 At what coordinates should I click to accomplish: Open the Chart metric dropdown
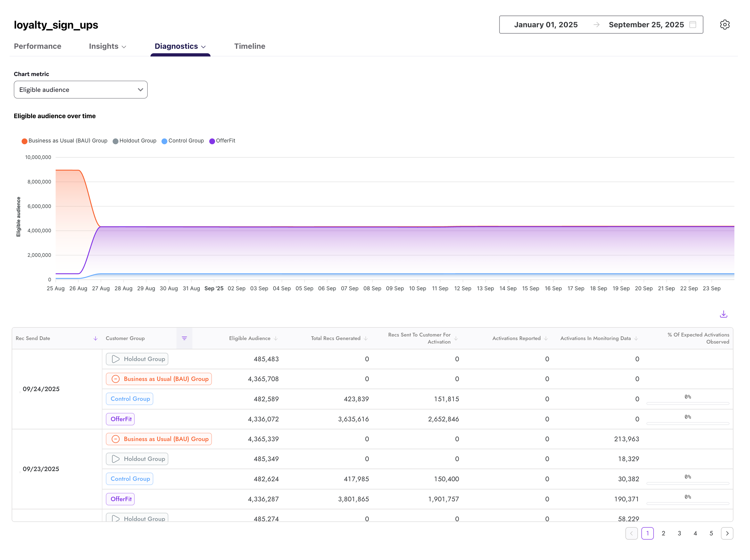coord(81,89)
